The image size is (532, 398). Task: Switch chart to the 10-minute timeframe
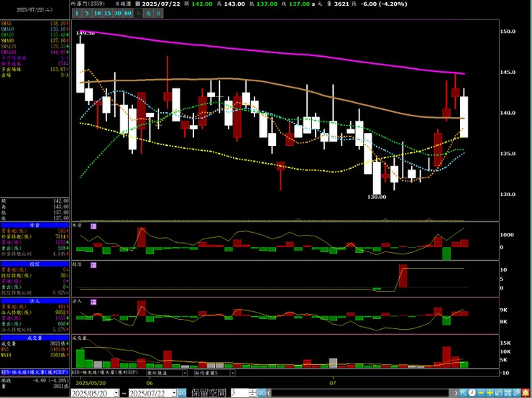pyautogui.click(x=97, y=13)
